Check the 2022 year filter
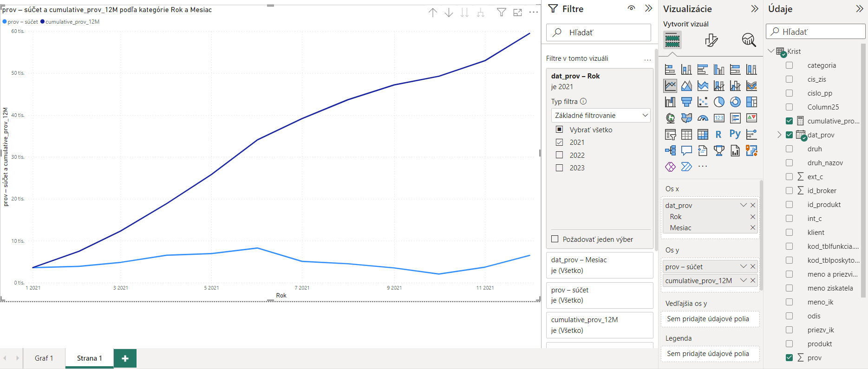The height and width of the screenshot is (369, 868). click(x=560, y=155)
